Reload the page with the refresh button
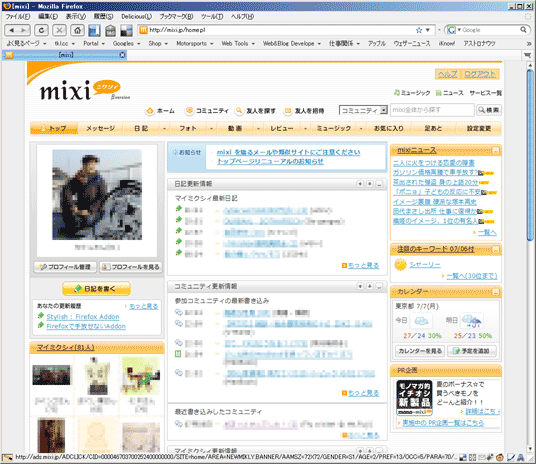536x464 pixels. 41,30
